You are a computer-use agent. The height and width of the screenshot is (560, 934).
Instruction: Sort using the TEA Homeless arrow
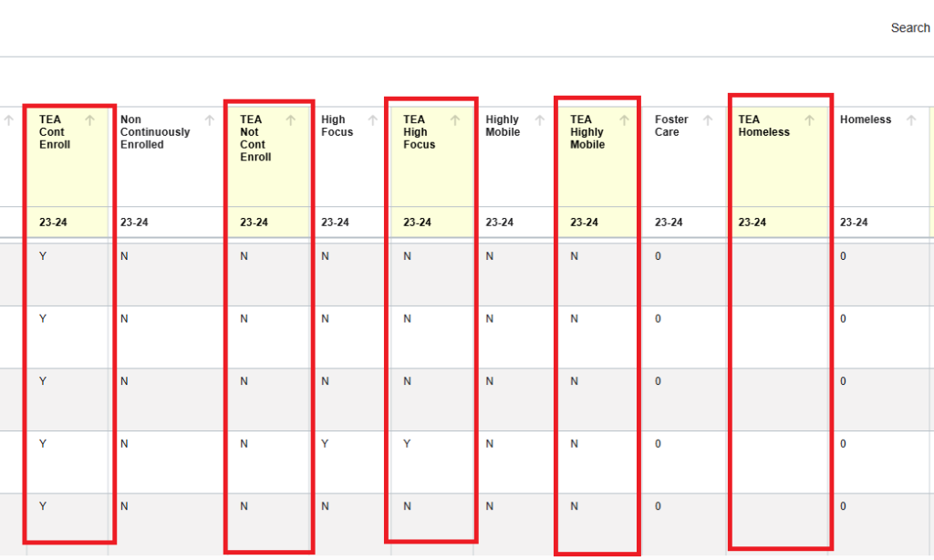(x=810, y=120)
